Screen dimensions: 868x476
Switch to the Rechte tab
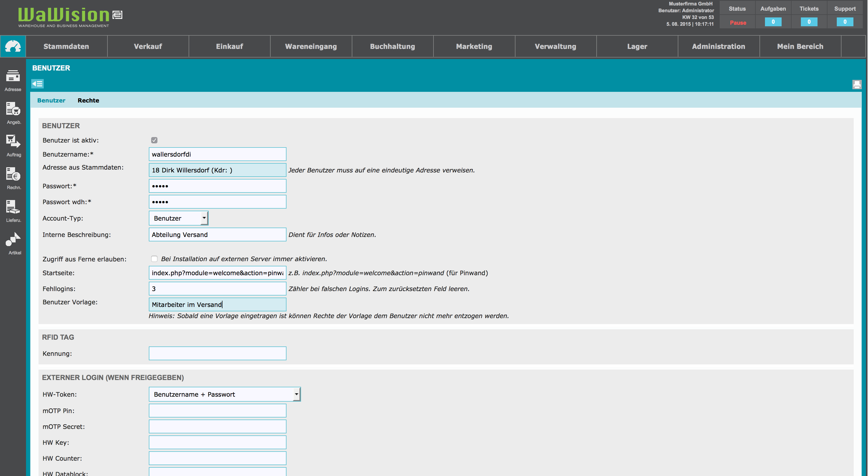(x=88, y=100)
